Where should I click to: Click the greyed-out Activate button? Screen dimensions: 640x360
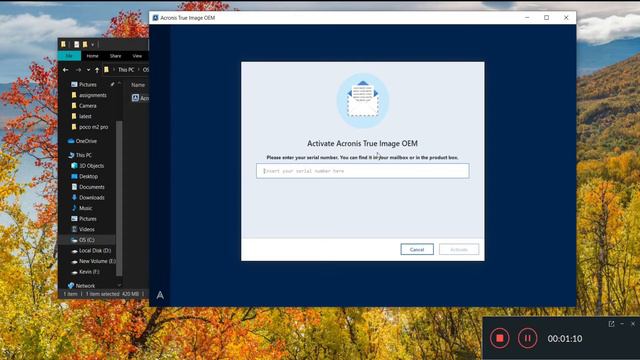(459, 249)
